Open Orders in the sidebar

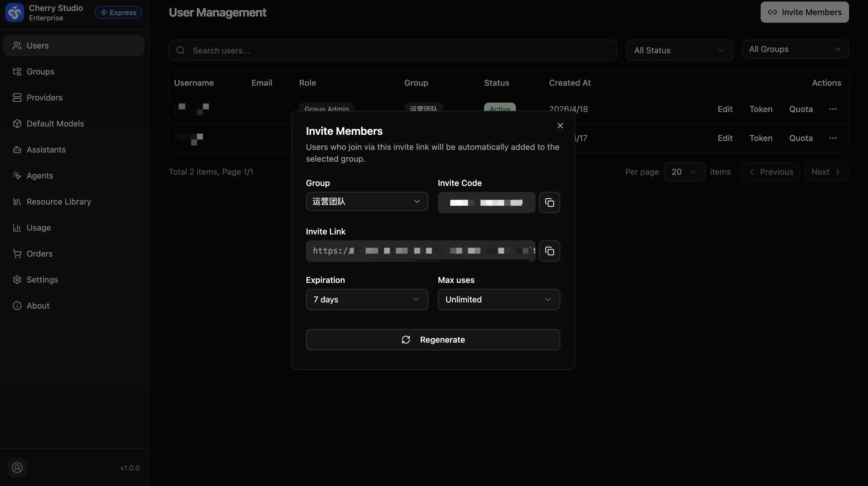pos(73,254)
